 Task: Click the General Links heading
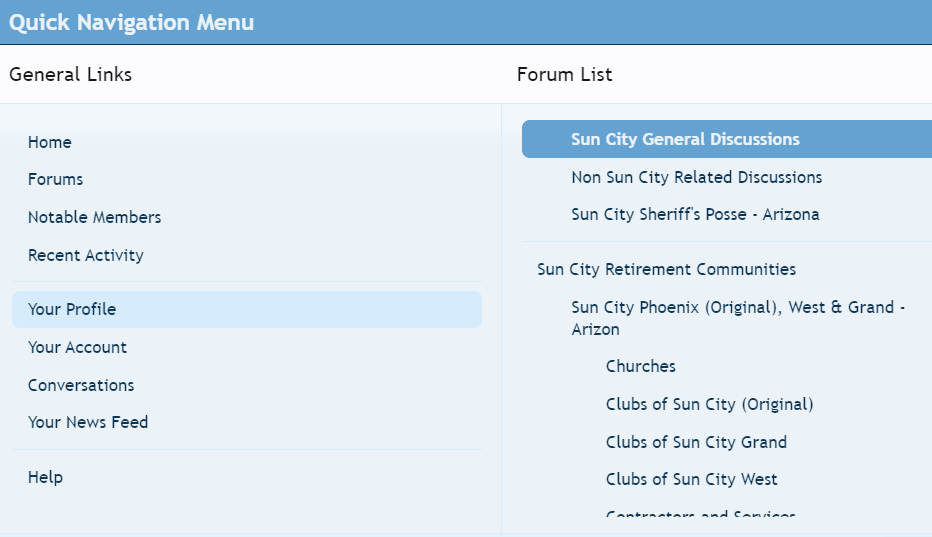click(x=70, y=74)
